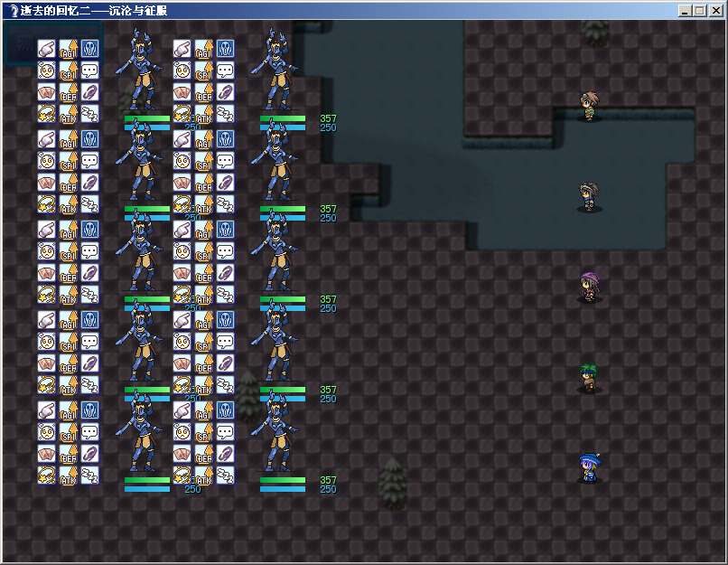Screen dimensions: 728x565
Task: Choose the star ring icon in the fourth row's left grid
Action: point(46,386)
